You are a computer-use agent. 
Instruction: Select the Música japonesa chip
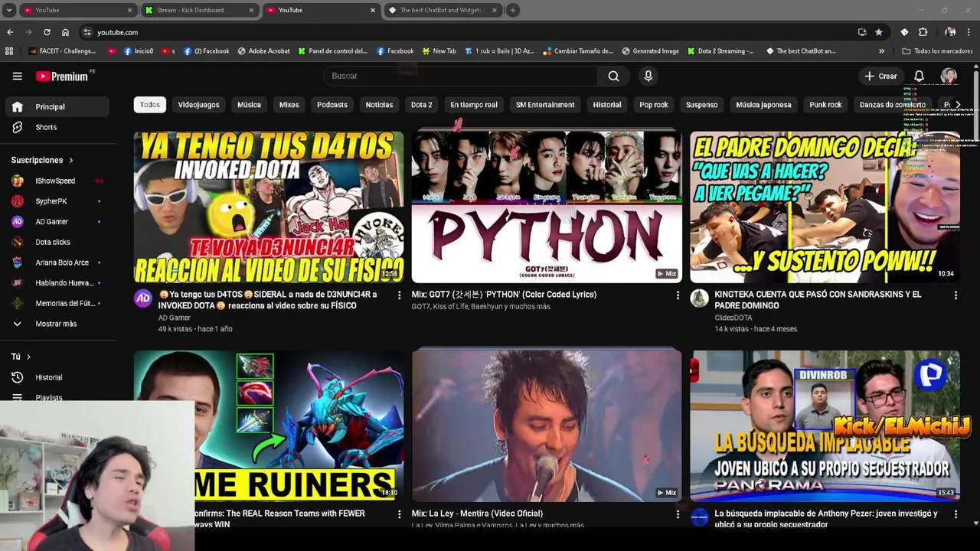click(x=763, y=105)
